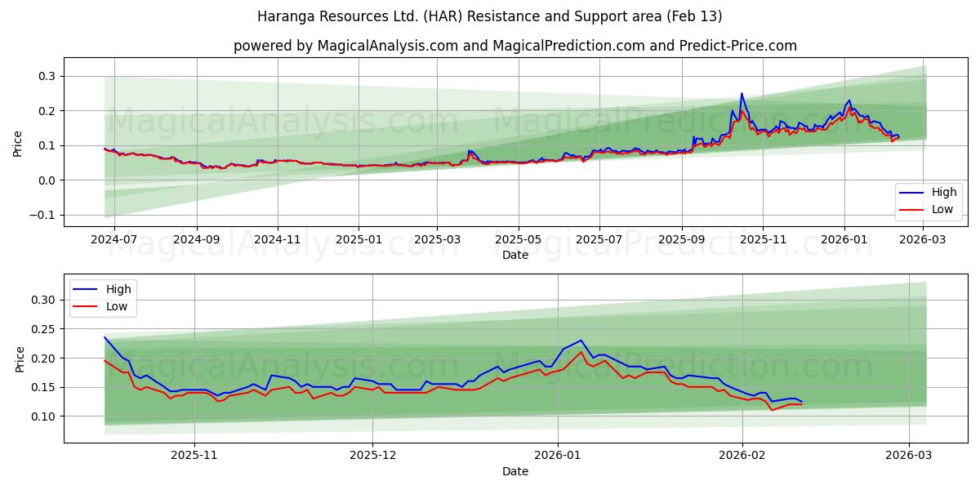Click the '0.1' y-axis label on top chart
Image resolution: width=980 pixels, height=490 pixels.
(49, 145)
